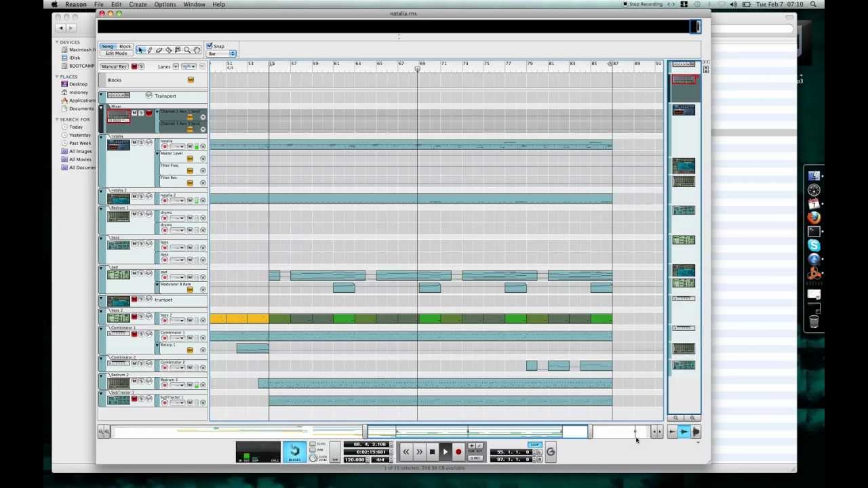The image size is (868, 488).
Task: Click the pad device icon
Action: (x=118, y=274)
